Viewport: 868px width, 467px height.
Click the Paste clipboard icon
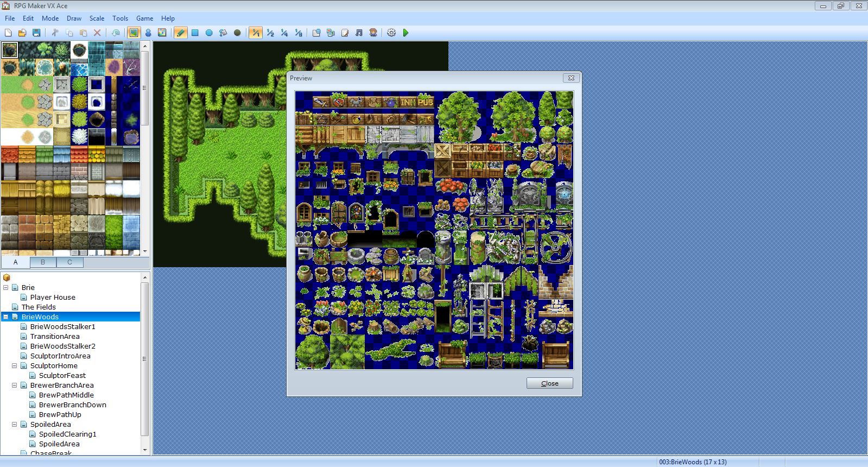[83, 33]
